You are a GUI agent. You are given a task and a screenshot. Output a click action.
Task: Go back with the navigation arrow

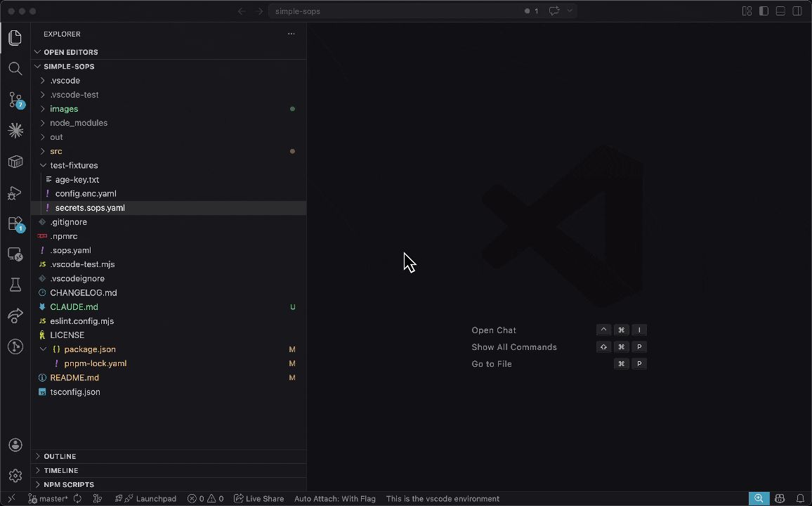pyautogui.click(x=242, y=11)
